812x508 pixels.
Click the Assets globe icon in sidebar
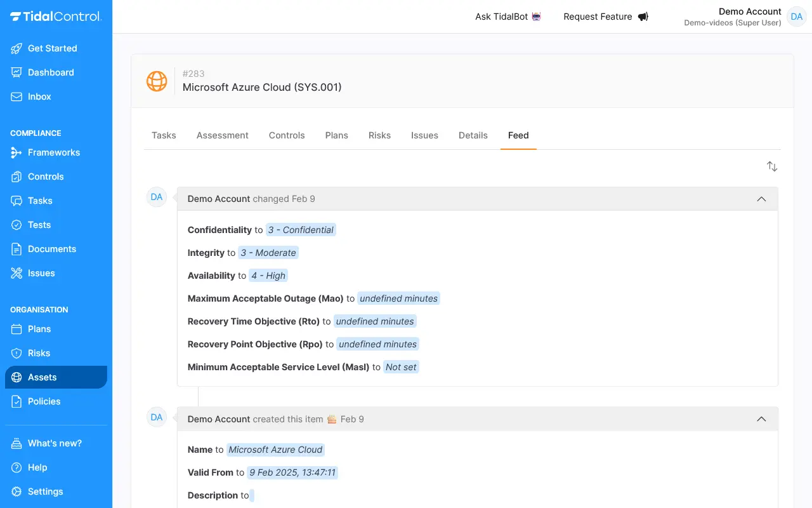coord(16,377)
